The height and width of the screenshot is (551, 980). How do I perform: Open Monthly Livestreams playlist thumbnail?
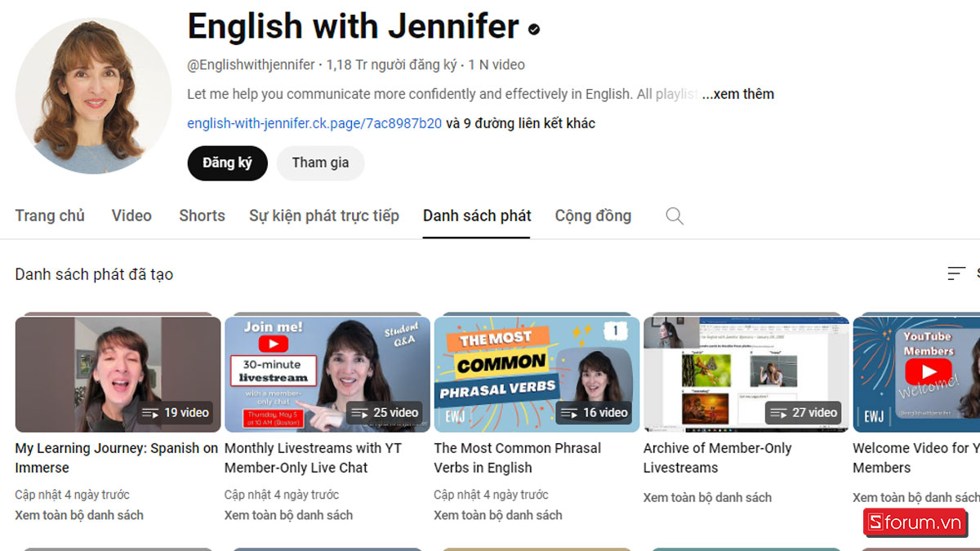click(x=327, y=374)
